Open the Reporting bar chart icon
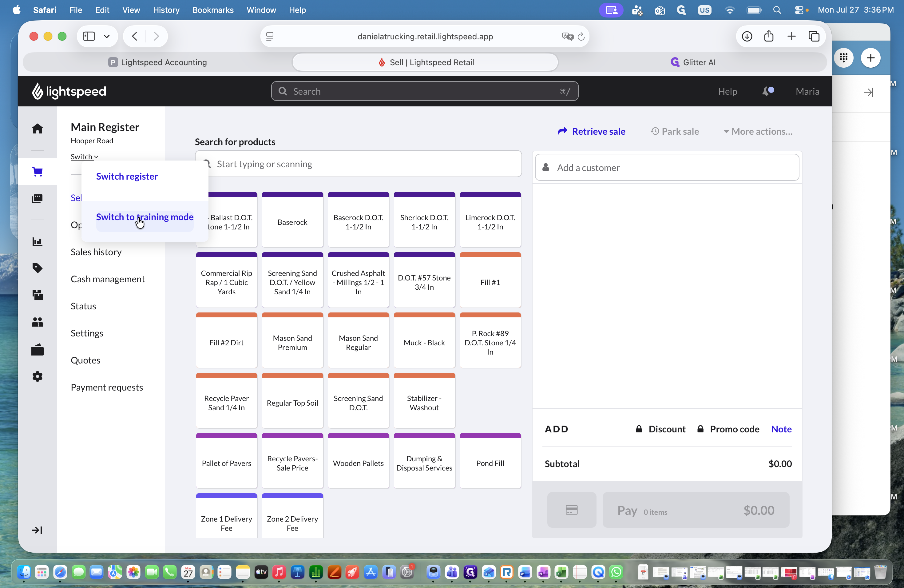Screen dimensions: 904x588 pos(37,241)
